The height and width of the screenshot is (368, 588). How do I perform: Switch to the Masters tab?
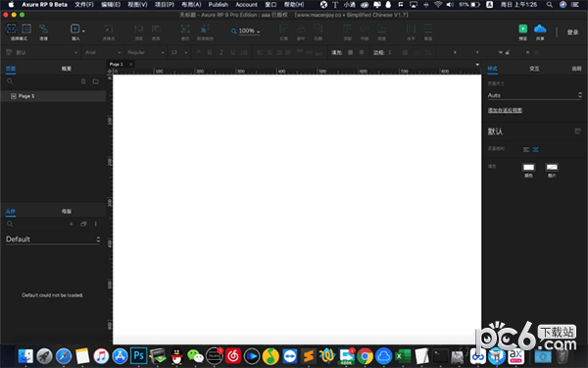pyautogui.click(x=67, y=211)
